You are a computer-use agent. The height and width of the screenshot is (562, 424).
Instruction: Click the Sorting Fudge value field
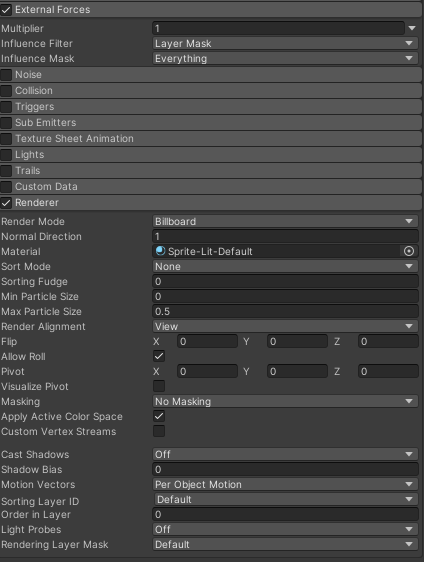pos(285,281)
